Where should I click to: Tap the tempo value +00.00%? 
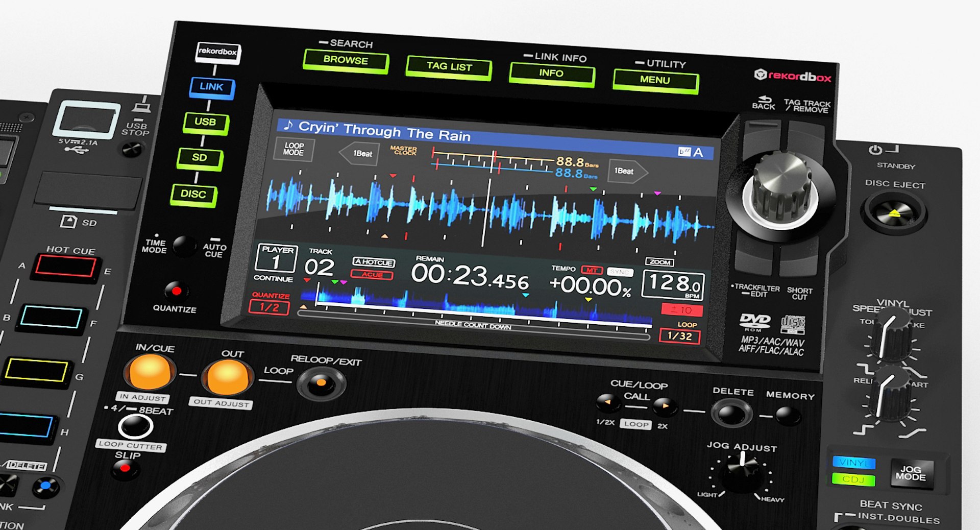(x=591, y=286)
